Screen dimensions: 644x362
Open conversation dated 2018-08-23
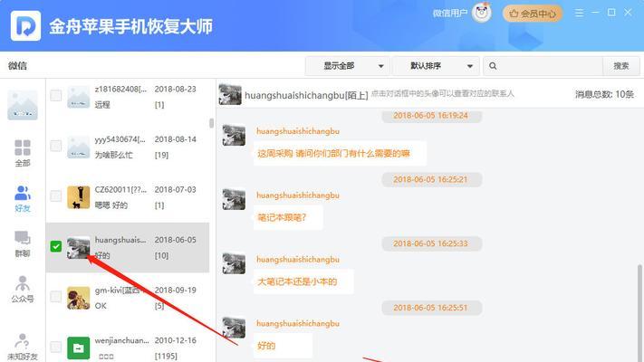point(128,97)
